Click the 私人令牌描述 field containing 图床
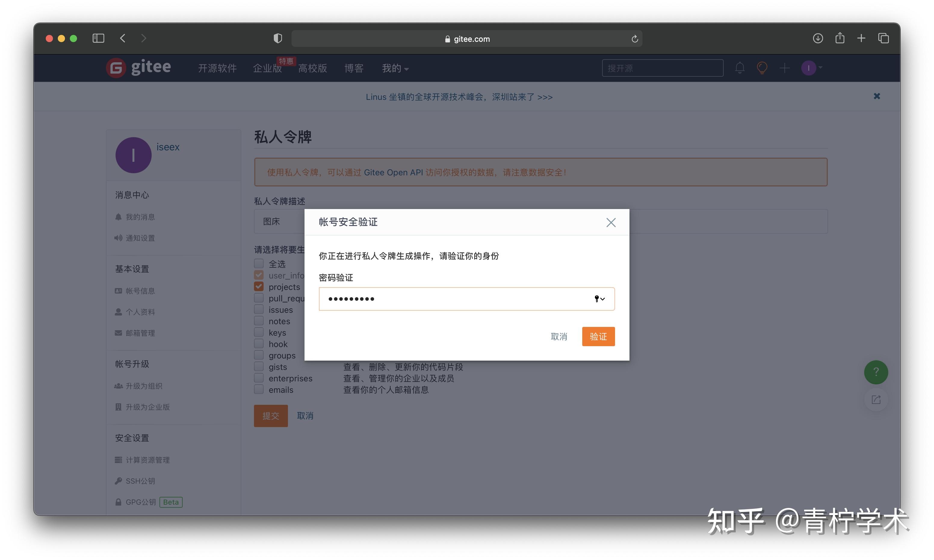Screen dimensions: 934x560 tap(541, 222)
